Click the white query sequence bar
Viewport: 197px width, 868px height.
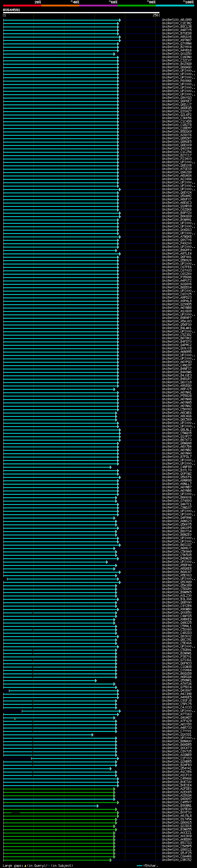[x=81, y=13]
